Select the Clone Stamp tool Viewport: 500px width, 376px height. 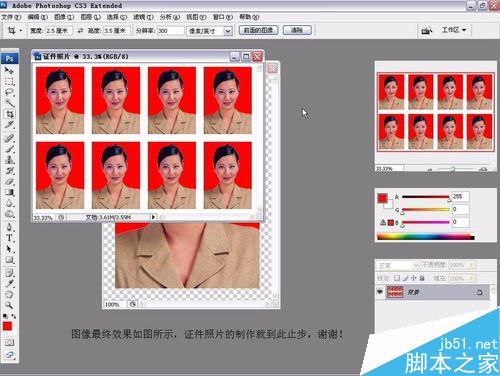pyautogui.click(x=9, y=160)
